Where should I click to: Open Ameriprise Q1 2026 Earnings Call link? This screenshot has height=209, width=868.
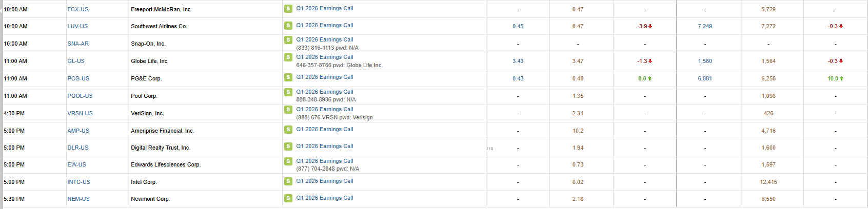[324, 130]
